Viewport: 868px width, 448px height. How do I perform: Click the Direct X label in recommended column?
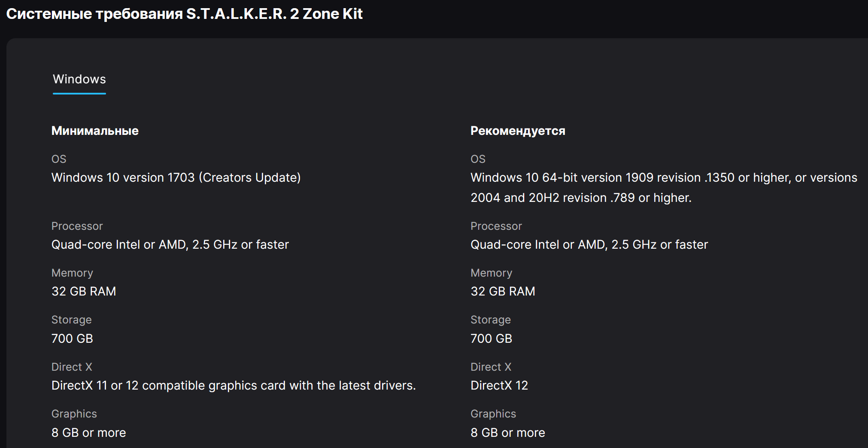click(491, 367)
